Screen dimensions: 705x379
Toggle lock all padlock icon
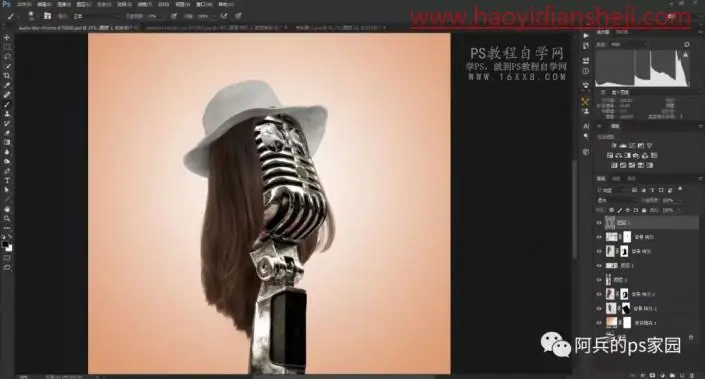click(644, 210)
